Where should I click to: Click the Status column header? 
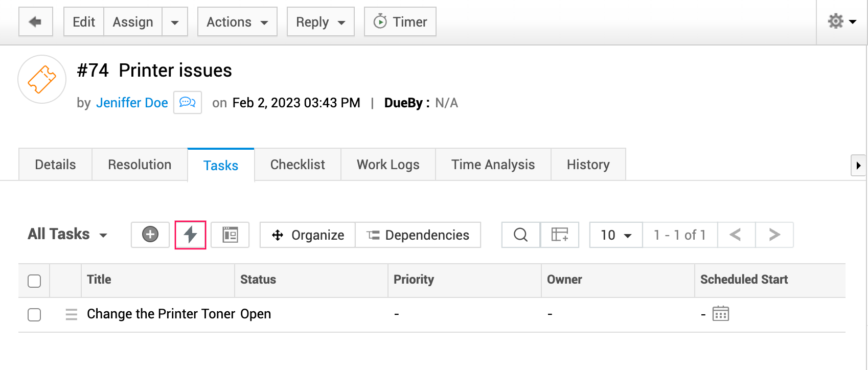click(258, 280)
